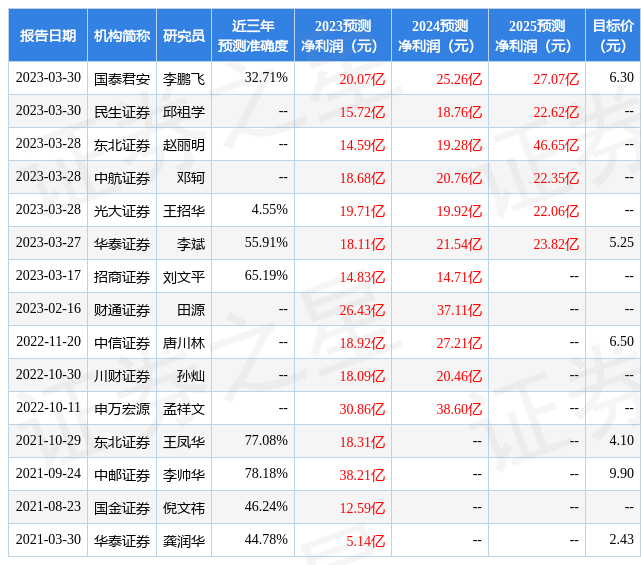
Task: Click report date 2021-03-30
Action: pos(48,539)
